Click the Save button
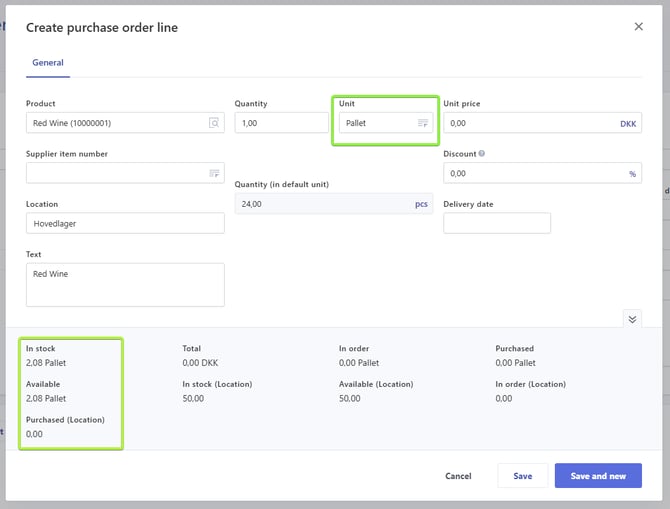 [x=522, y=476]
